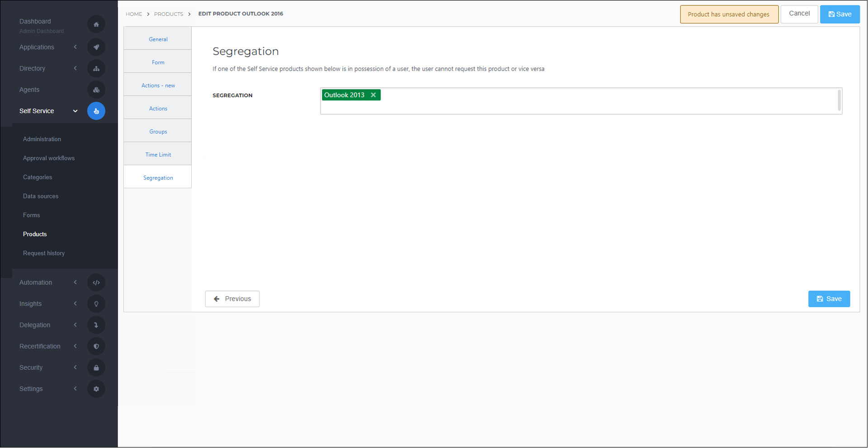
Task: Click the Previous button
Action: pos(232,299)
